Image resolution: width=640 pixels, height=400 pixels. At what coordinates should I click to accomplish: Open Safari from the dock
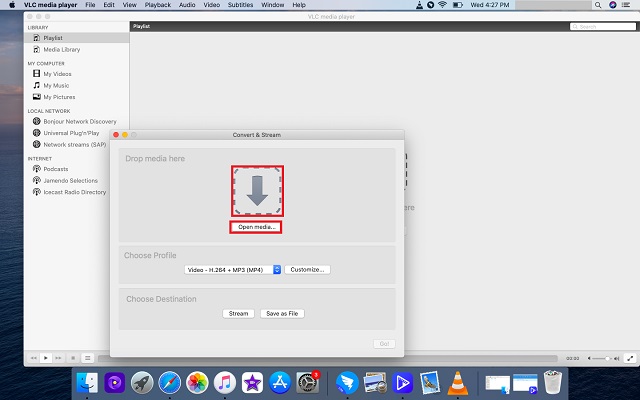pyautogui.click(x=170, y=383)
